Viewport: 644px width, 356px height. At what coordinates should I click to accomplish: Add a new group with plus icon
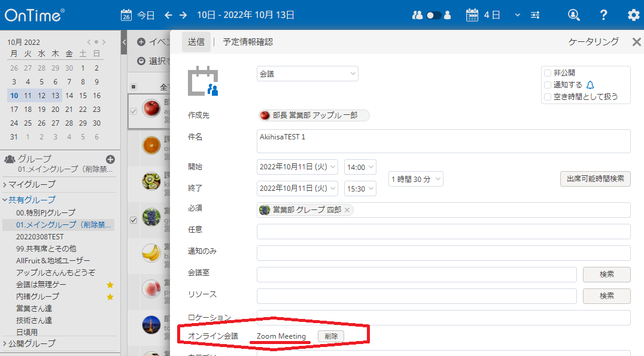pyautogui.click(x=110, y=159)
